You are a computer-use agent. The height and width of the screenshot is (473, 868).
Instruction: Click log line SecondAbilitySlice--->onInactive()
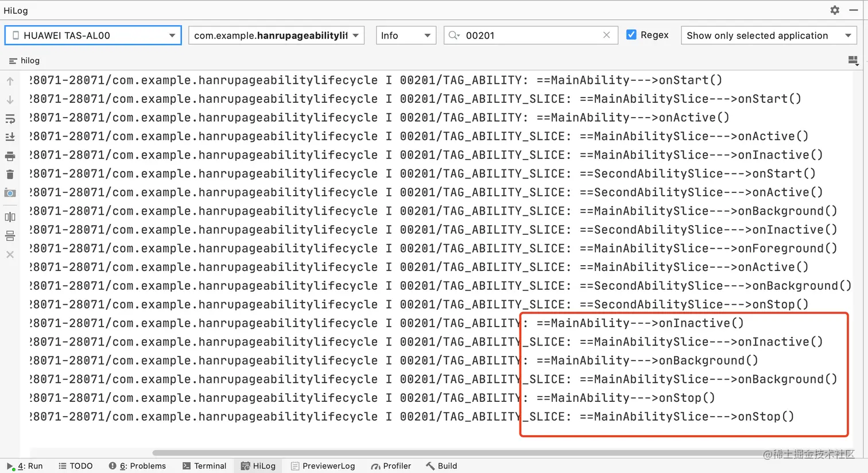pos(433,230)
